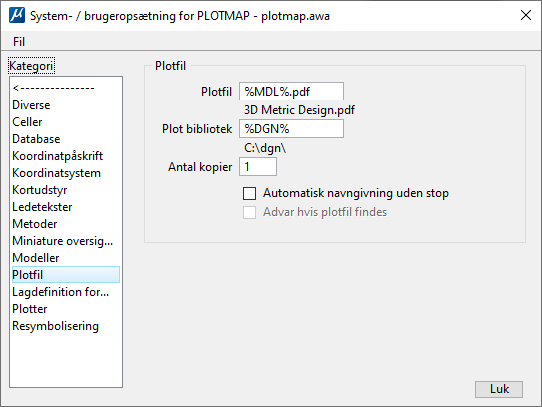542x407 pixels.
Task: Click the Luk button
Action: pyautogui.click(x=499, y=389)
